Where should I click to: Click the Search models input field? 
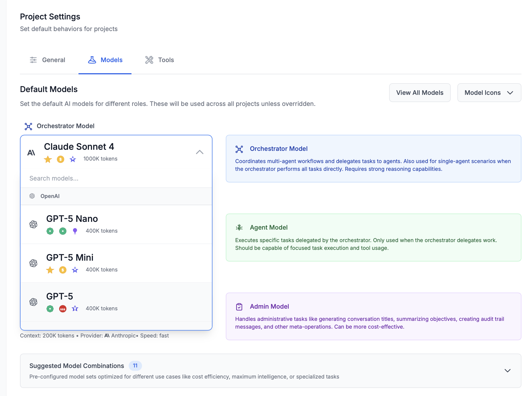coord(116,178)
